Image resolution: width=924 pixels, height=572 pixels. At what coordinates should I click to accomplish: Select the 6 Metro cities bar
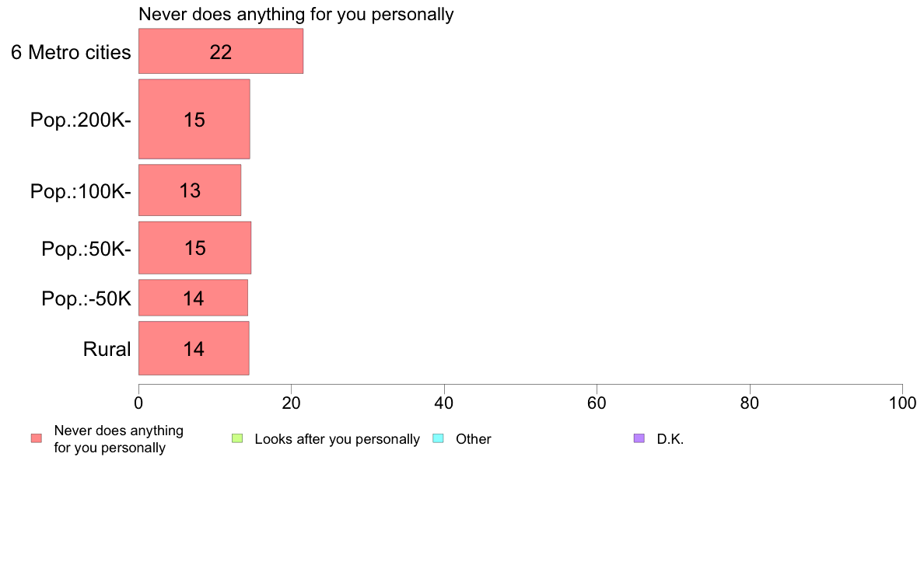coord(221,51)
